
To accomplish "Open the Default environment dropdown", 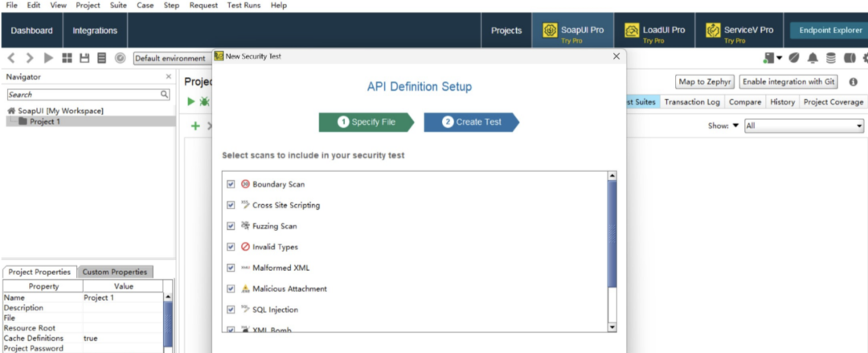I will pyautogui.click(x=173, y=58).
